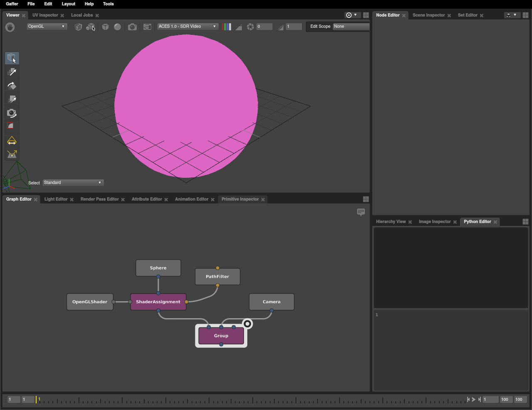Switch to the Scene Inspector tab
532x410 pixels.
point(429,15)
